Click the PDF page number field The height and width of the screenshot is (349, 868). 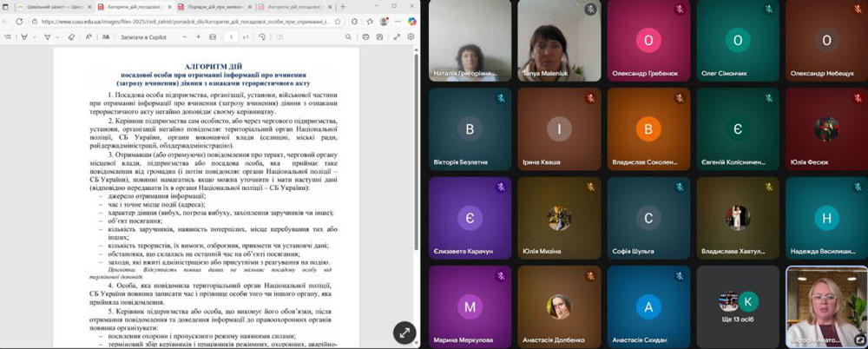tap(232, 37)
